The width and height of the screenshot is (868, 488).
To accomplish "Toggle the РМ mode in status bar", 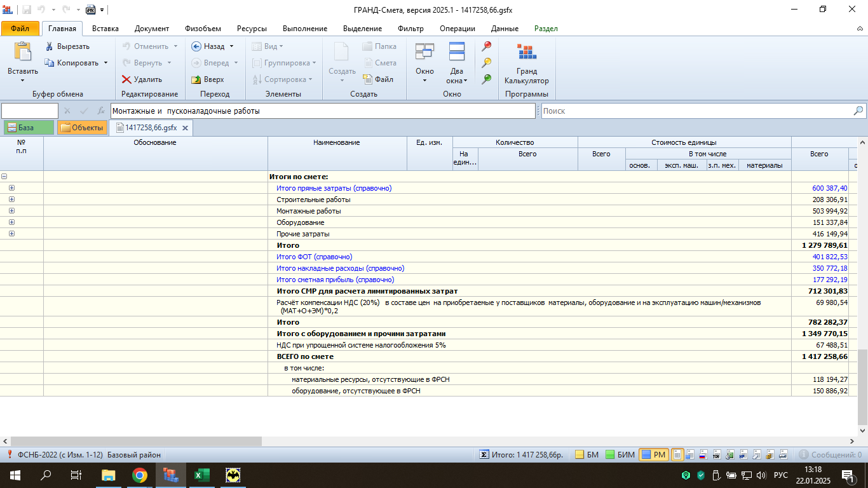I will click(x=653, y=455).
